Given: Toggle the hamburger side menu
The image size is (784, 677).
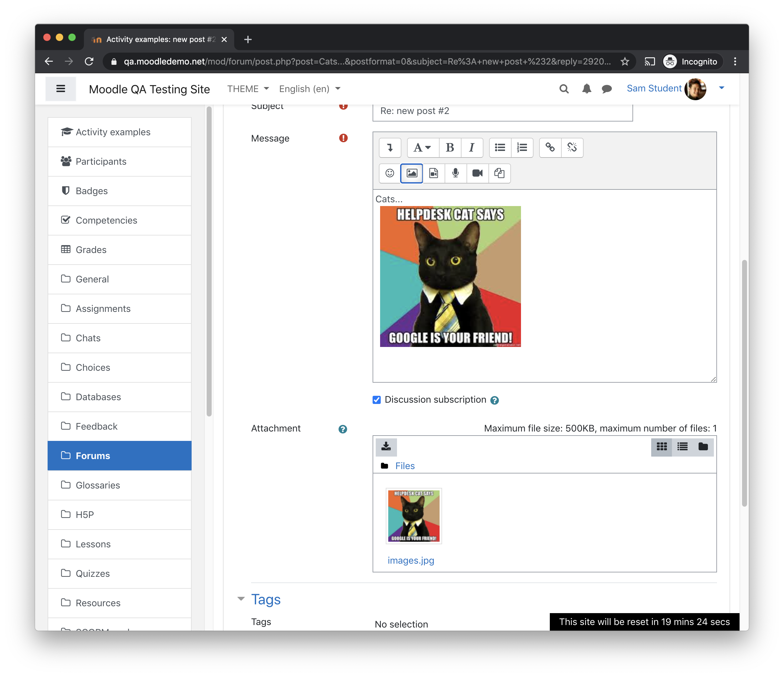Looking at the screenshot, I should (x=60, y=89).
